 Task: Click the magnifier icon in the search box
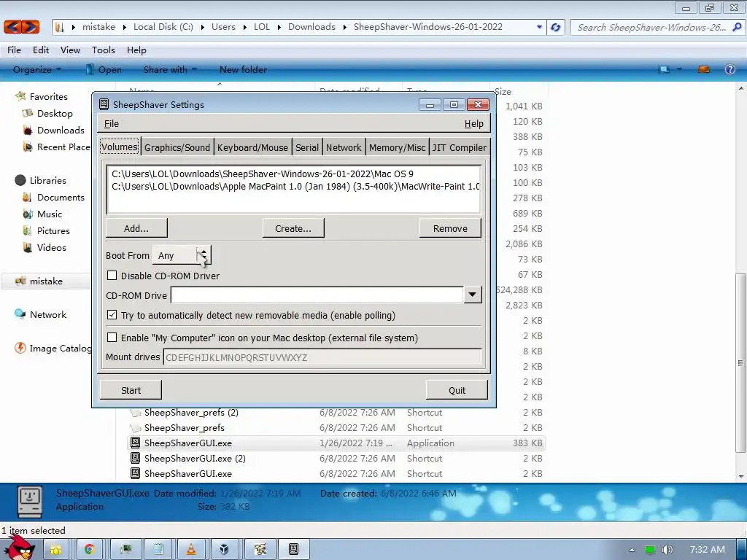click(x=737, y=27)
